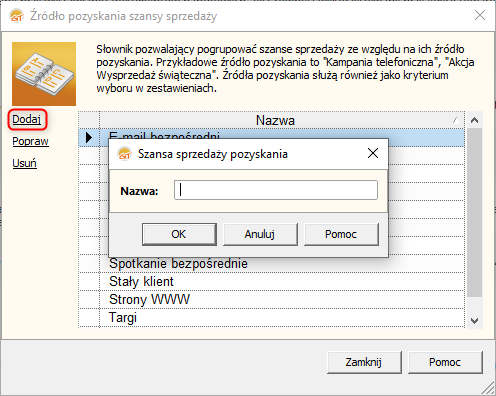Click the dictionary book icon
Screen dimensions: 496x396
[44, 74]
